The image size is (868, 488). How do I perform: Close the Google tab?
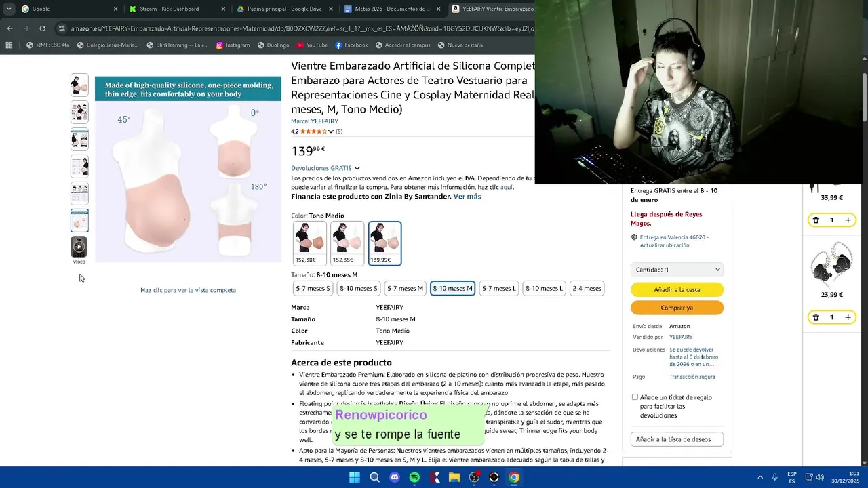coord(115,9)
